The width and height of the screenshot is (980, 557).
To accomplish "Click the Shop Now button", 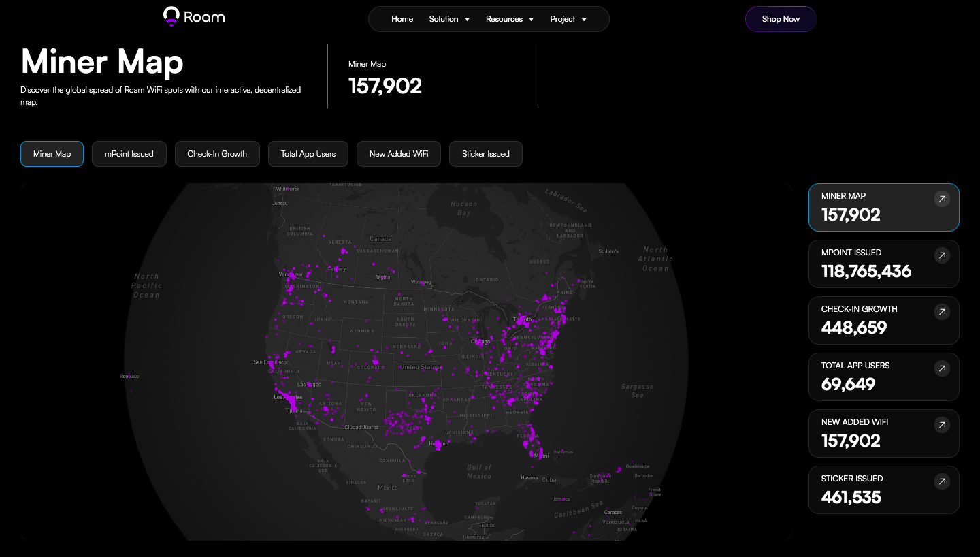I will click(781, 19).
